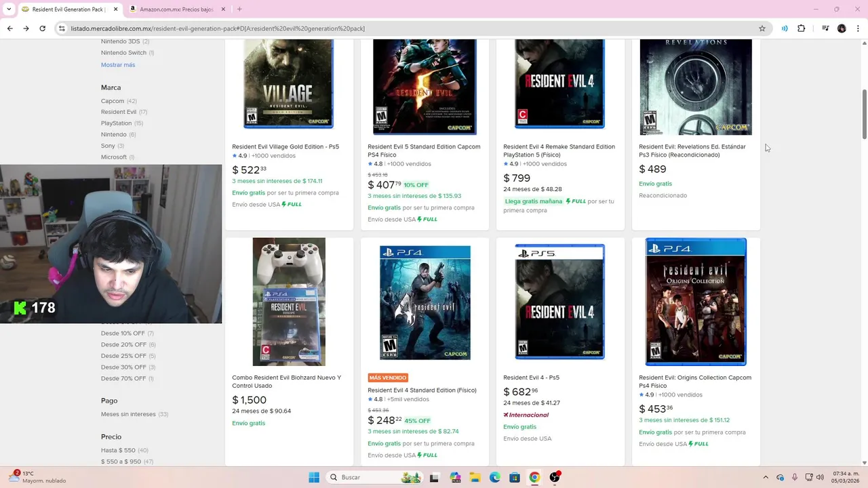
Task: Open the weather widget showing 13°C
Action: 38,477
